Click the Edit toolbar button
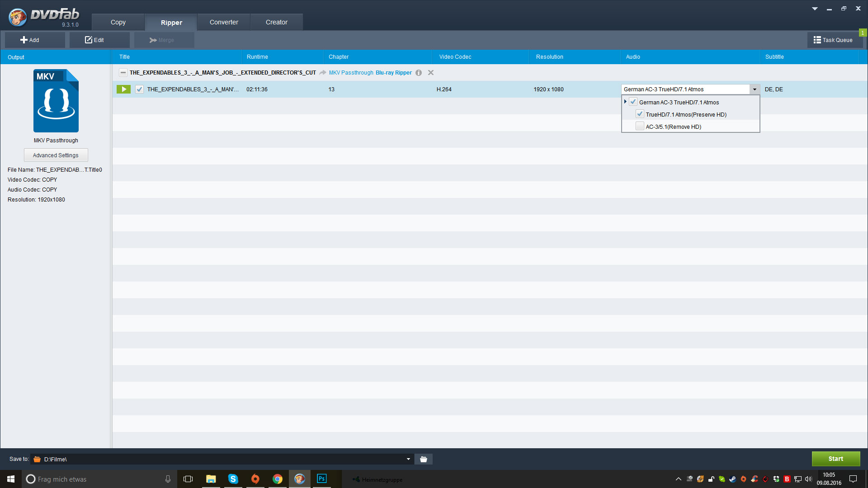 click(94, 40)
